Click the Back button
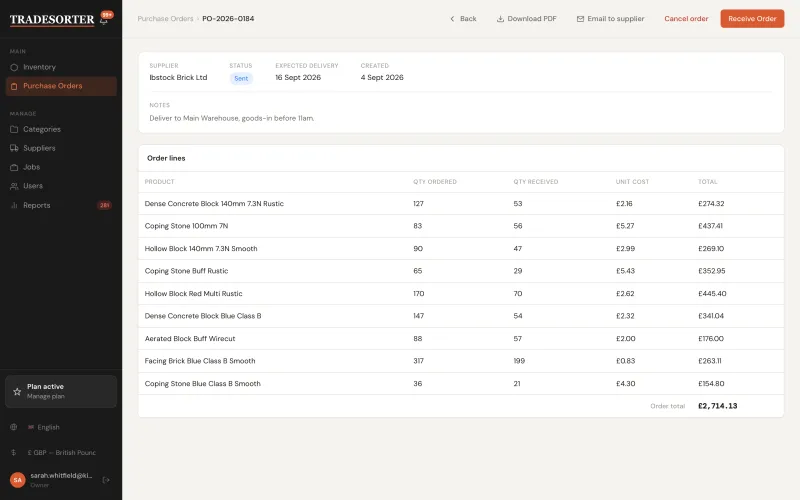This screenshot has height=500, width=800. coord(463,19)
